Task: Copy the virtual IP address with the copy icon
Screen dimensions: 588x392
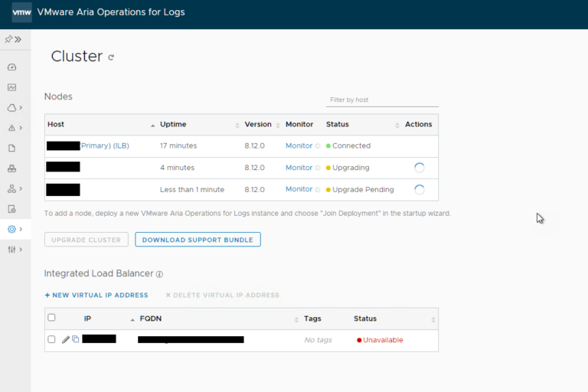Action: [x=75, y=339]
